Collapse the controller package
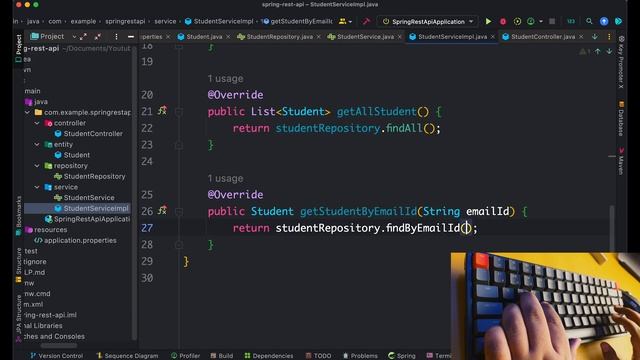This screenshot has width=640, height=360. coord(37,123)
